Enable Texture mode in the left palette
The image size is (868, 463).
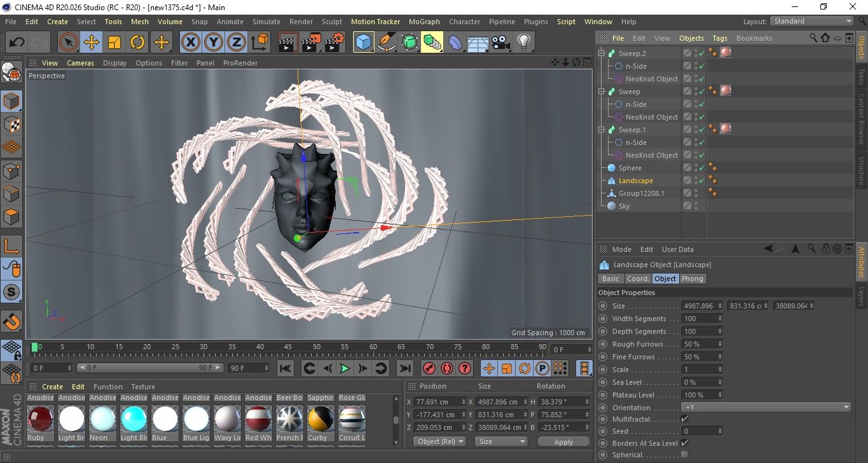(x=12, y=123)
